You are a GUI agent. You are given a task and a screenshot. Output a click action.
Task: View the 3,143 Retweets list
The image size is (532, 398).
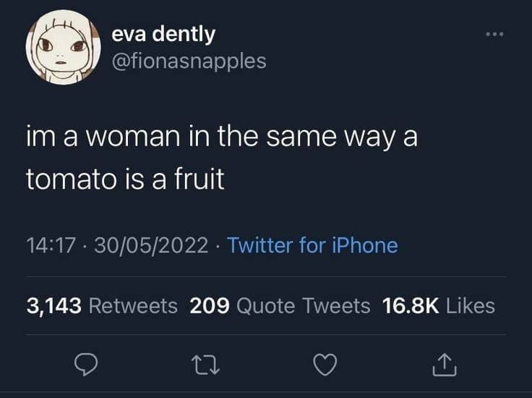pyautogui.click(x=102, y=305)
